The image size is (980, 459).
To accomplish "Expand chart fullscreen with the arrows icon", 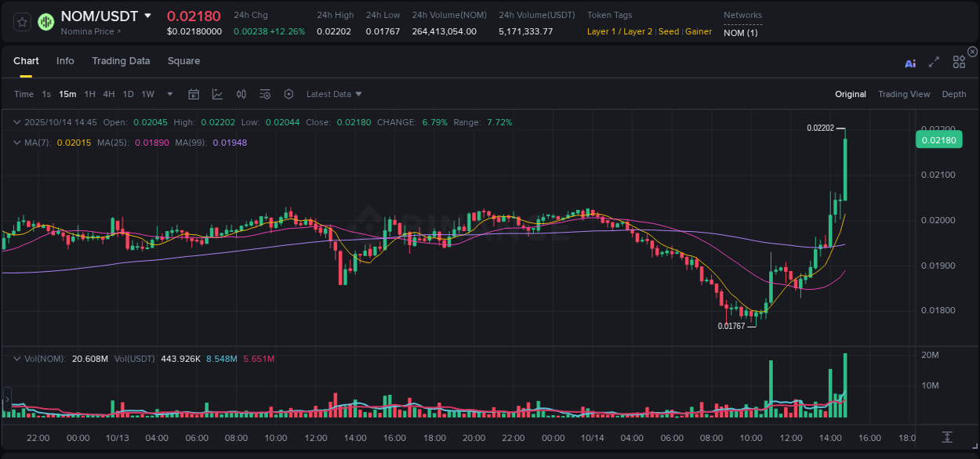I will click(934, 62).
